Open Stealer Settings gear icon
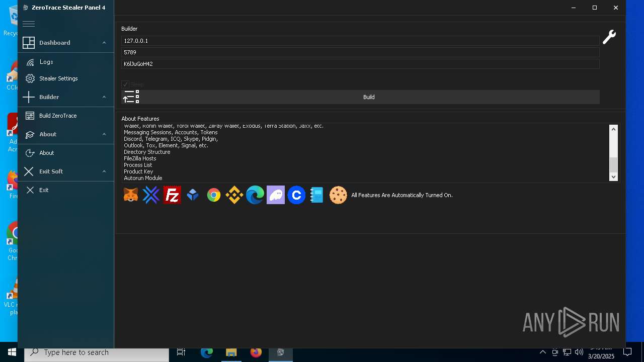Image resolution: width=644 pixels, height=362 pixels. tap(30, 78)
